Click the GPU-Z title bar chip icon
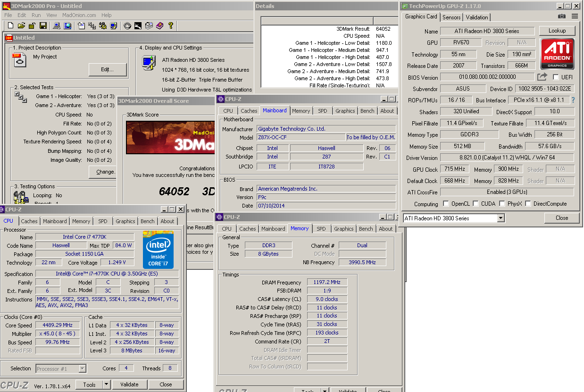The height and width of the screenshot is (392, 584). 404,6
